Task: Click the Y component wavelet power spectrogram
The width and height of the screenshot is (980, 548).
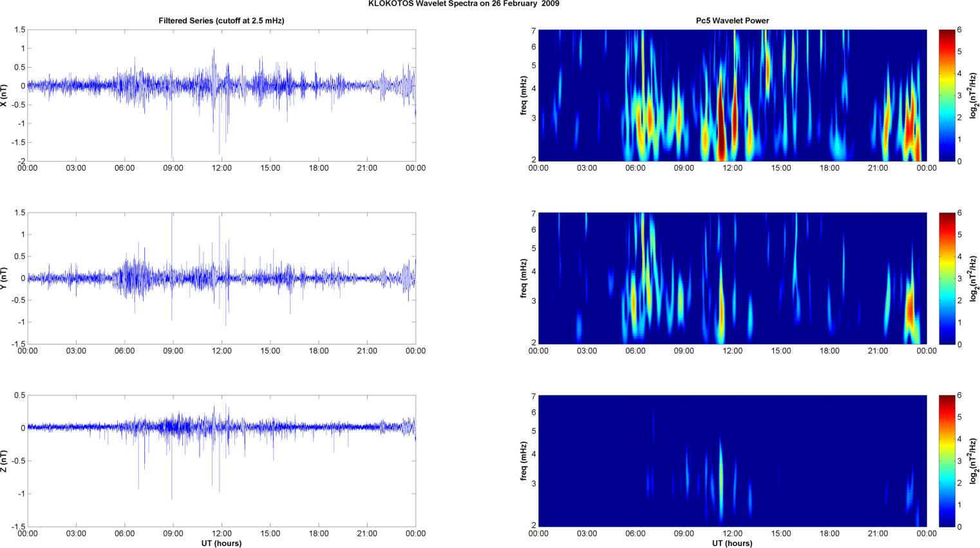Action: point(732,278)
